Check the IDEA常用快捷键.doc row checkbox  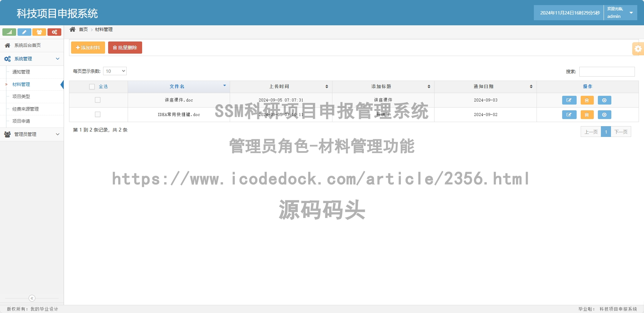[98, 114]
